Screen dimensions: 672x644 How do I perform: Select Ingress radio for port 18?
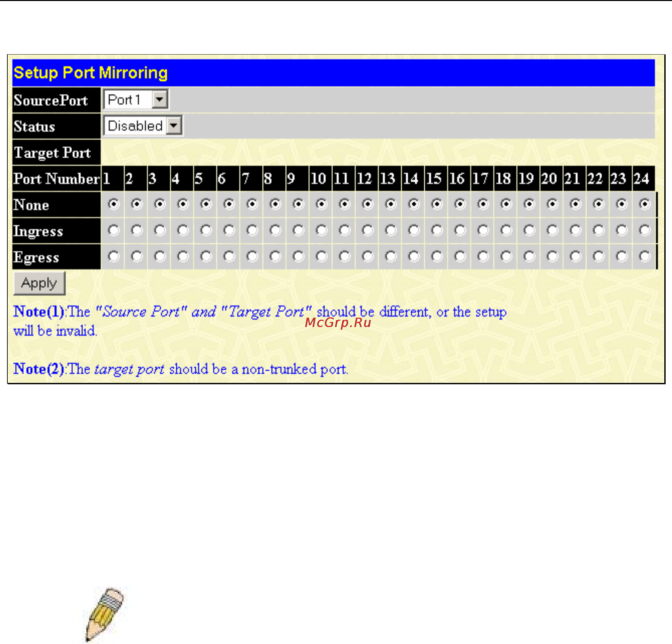point(506,230)
